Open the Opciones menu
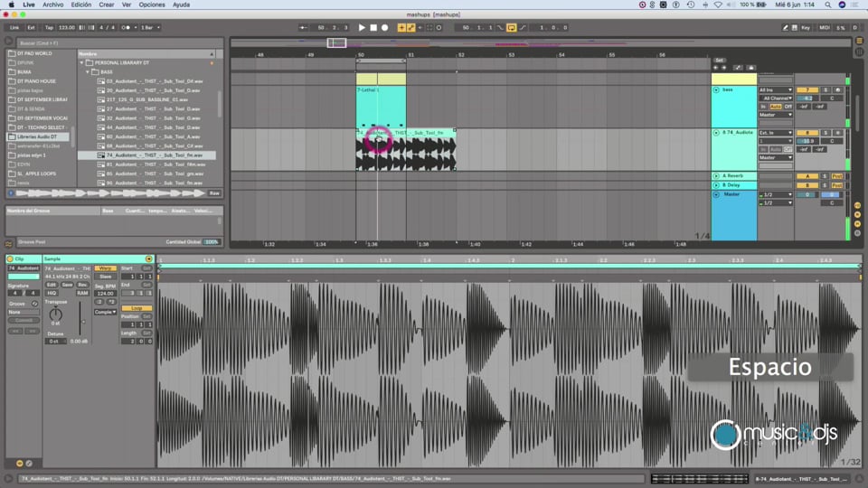Screen dimensions: 868x488 point(152,5)
